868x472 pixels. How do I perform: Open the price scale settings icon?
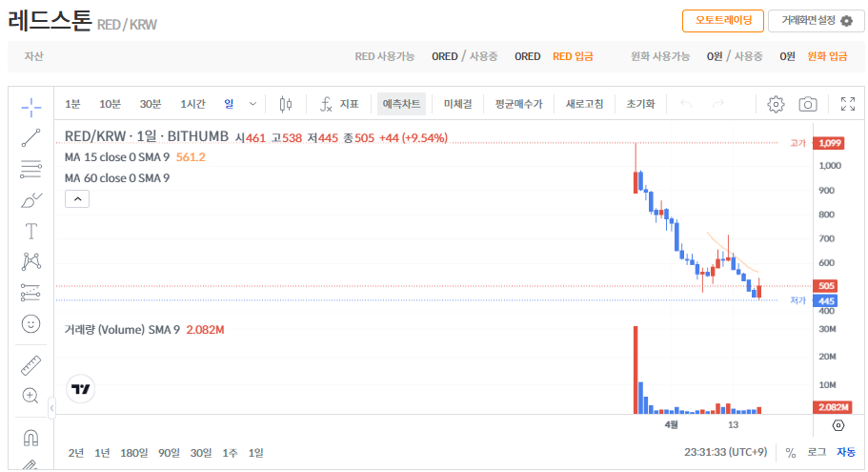pyautogui.click(x=838, y=425)
